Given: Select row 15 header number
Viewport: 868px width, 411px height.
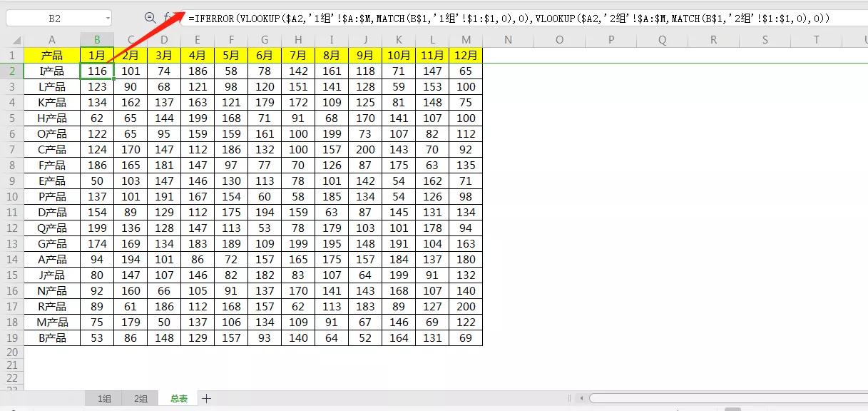Looking at the screenshot, I should click(x=11, y=275).
